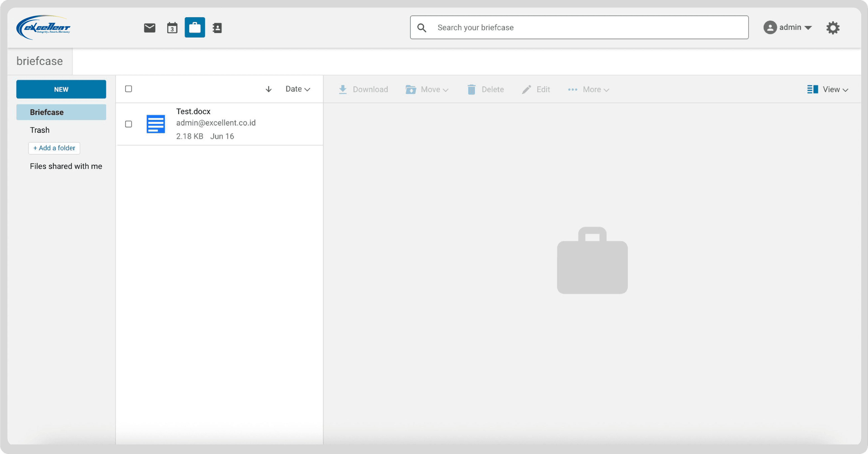This screenshot has width=868, height=454.
Task: Open the admin account menu
Action: 788,28
